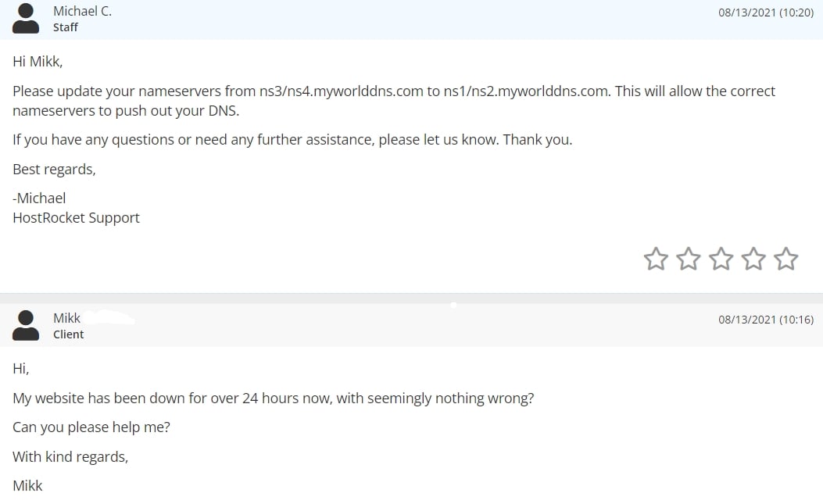This screenshot has height=504, width=823.
Task: Click the 'website has been down' sentence
Action: (x=274, y=399)
